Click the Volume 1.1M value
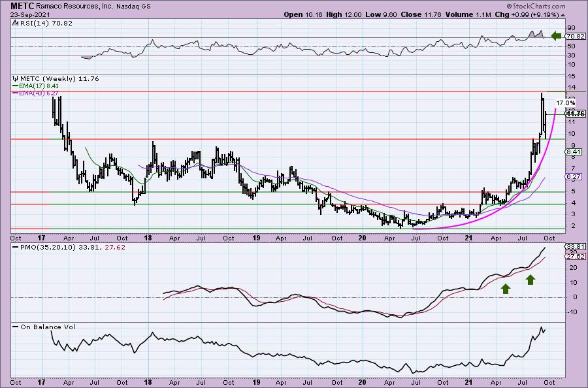The height and width of the screenshot is (388, 588). 468,14
